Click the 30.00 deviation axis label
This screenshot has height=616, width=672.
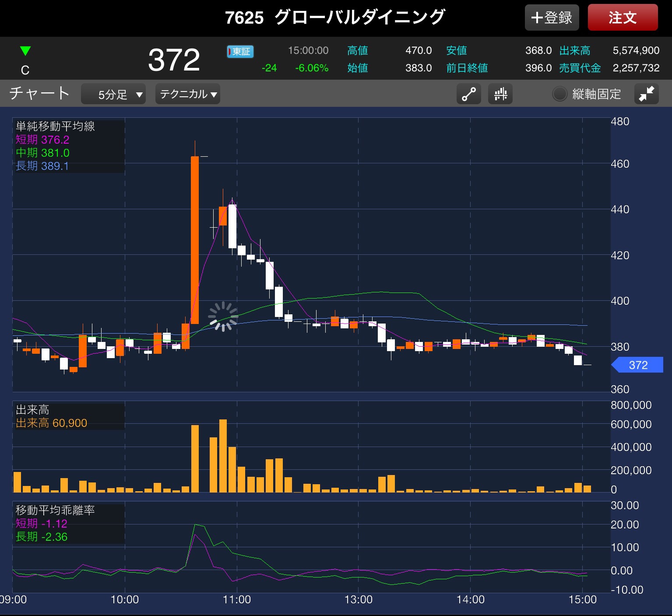click(625, 506)
